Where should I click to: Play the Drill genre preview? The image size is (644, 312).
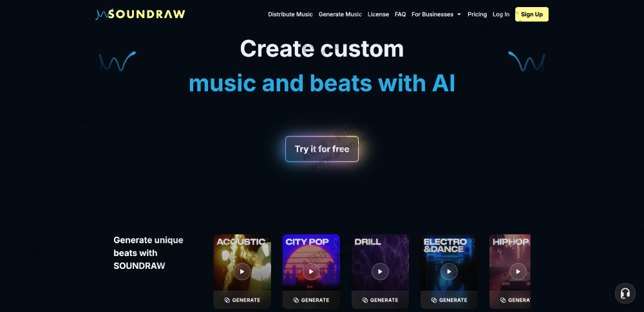click(381, 271)
